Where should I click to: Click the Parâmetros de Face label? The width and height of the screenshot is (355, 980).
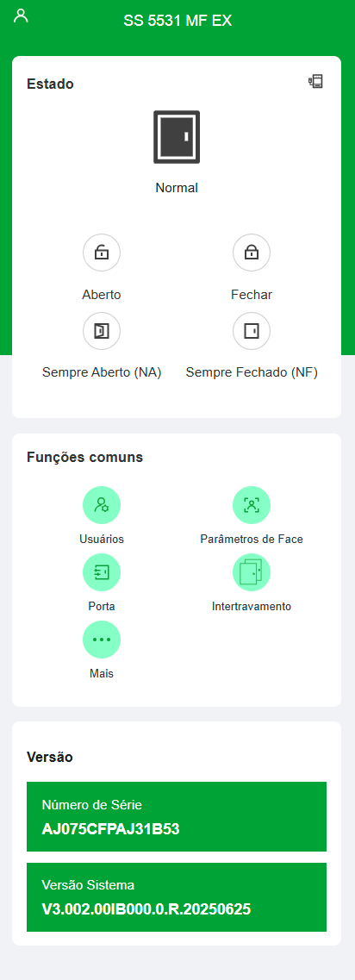pyautogui.click(x=252, y=540)
